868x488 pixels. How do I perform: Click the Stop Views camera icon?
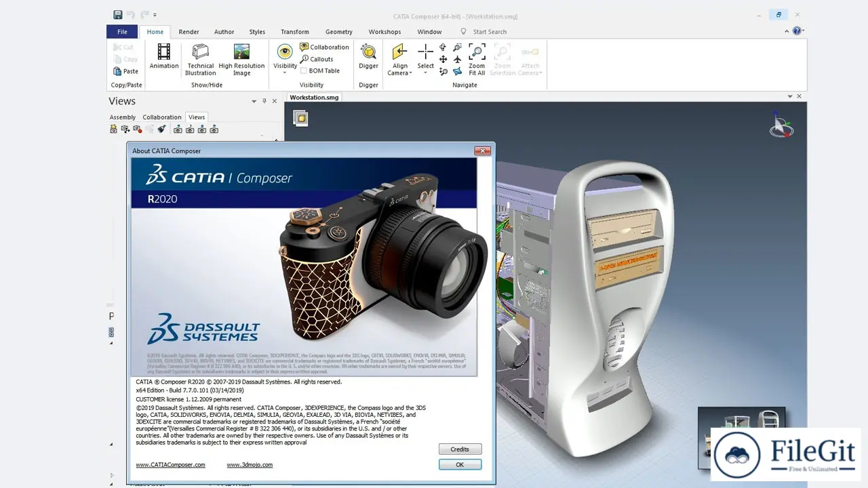point(202,129)
